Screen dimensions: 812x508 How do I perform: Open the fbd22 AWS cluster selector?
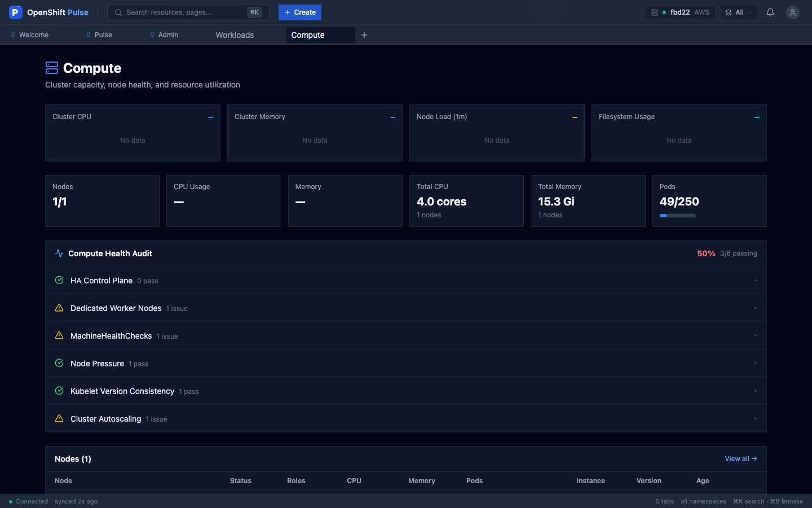click(x=680, y=12)
